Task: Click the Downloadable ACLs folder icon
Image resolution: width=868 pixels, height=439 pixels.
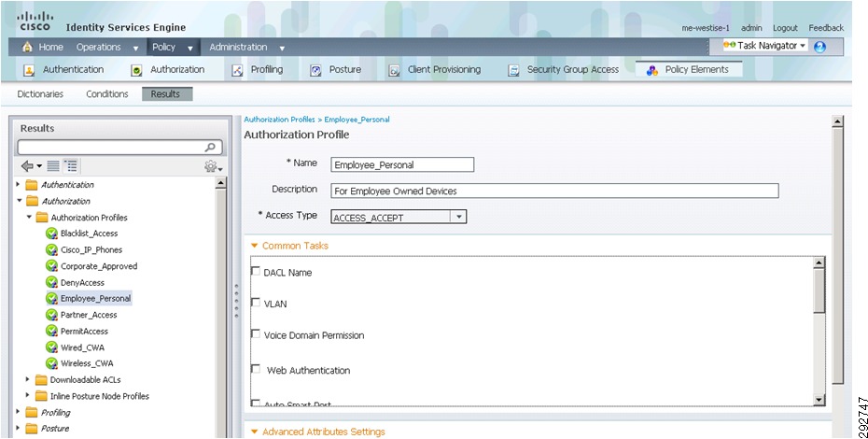Action: tap(41, 380)
